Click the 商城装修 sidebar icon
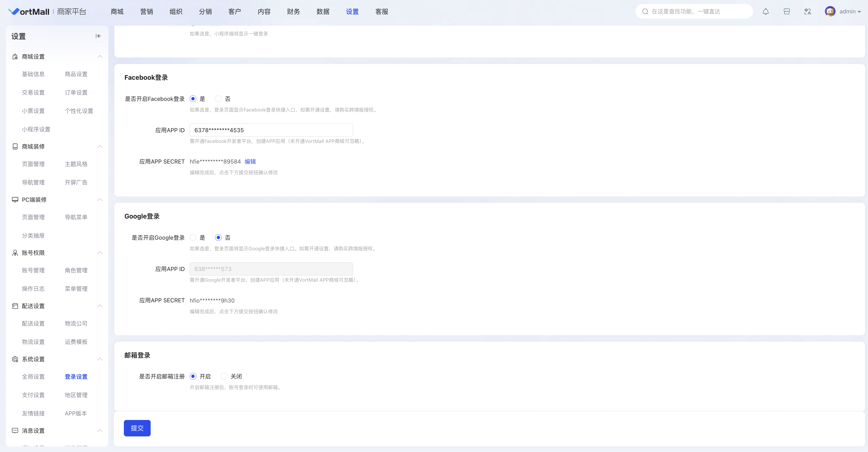 click(15, 147)
